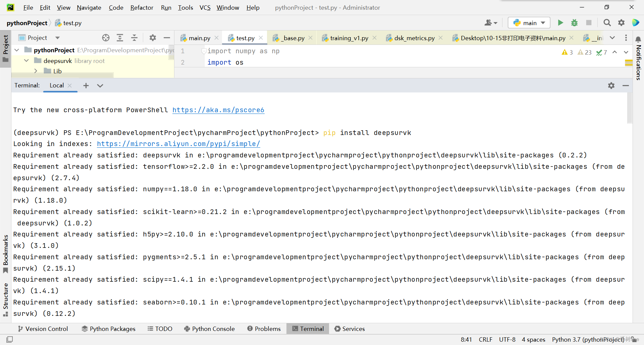Change file encoding UTF-8

[507, 339]
